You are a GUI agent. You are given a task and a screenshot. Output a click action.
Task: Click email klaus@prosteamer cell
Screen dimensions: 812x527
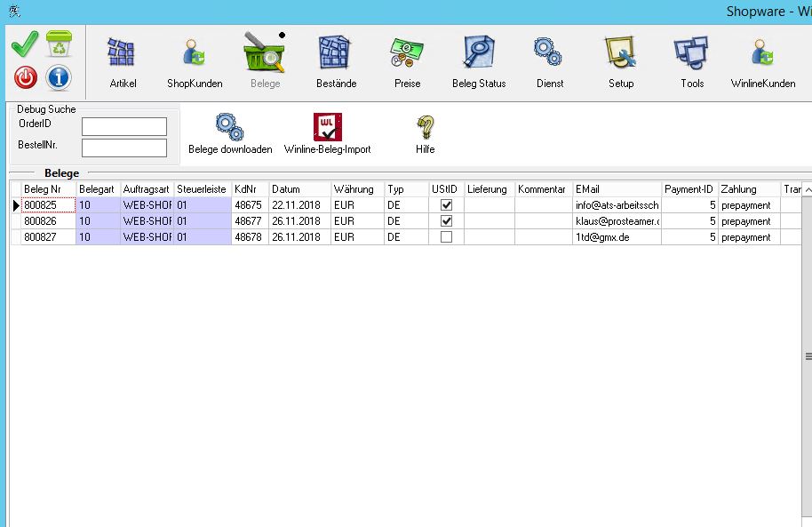(617, 221)
